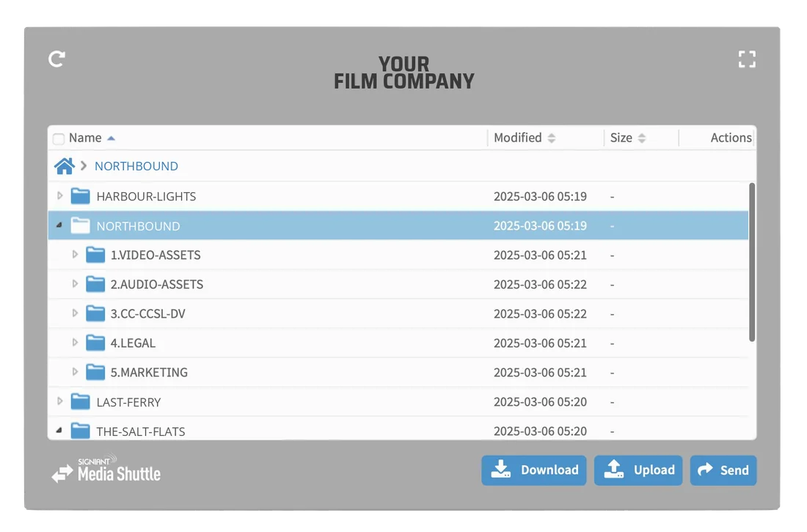Expand the 3.CC-CCSL-DV subfolder
Image resolution: width=807 pixels, height=532 pixels.
75,313
